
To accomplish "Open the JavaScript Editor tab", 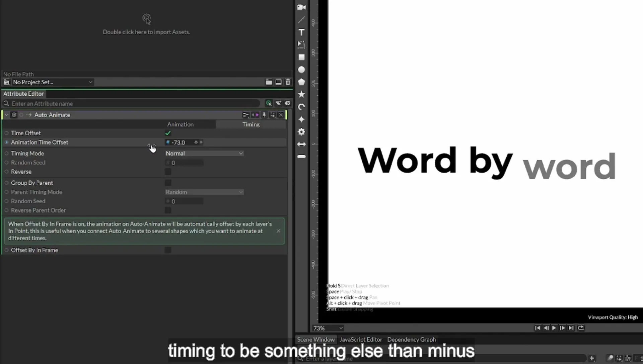I will pos(361,340).
